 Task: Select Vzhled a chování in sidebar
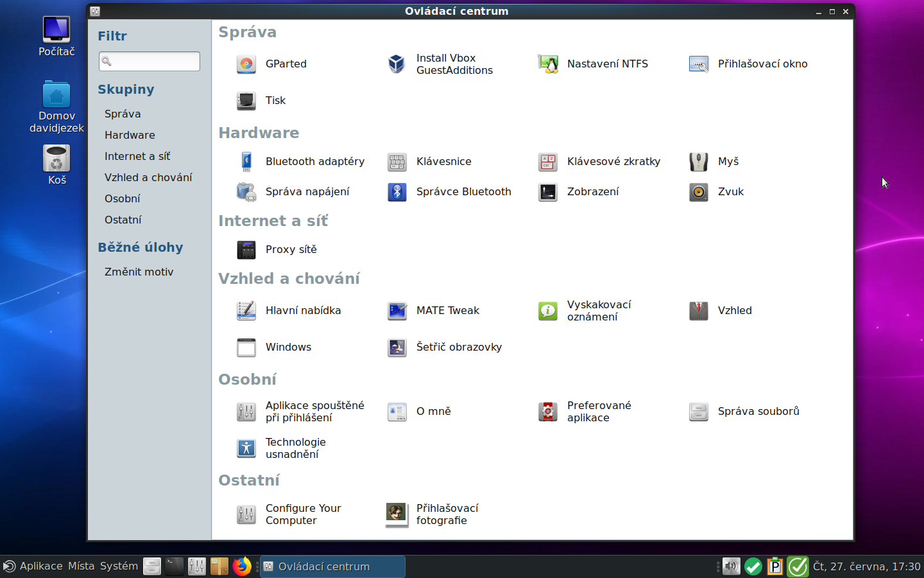148,177
